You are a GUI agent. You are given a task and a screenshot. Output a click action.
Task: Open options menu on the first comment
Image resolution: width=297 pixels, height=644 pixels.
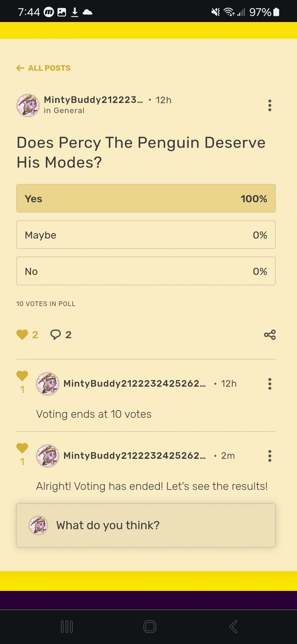269,383
